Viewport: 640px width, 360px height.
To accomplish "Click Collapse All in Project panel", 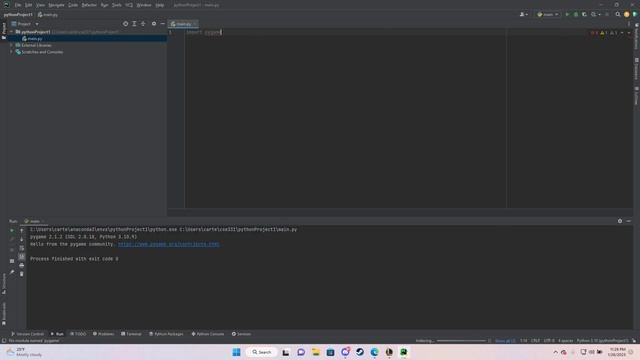I will (x=143, y=24).
